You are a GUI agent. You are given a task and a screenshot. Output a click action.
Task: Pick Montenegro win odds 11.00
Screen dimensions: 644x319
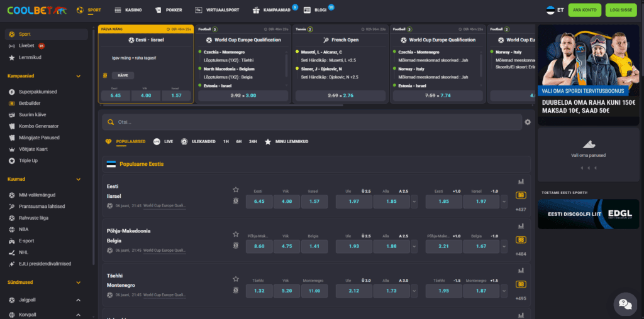tap(314, 291)
